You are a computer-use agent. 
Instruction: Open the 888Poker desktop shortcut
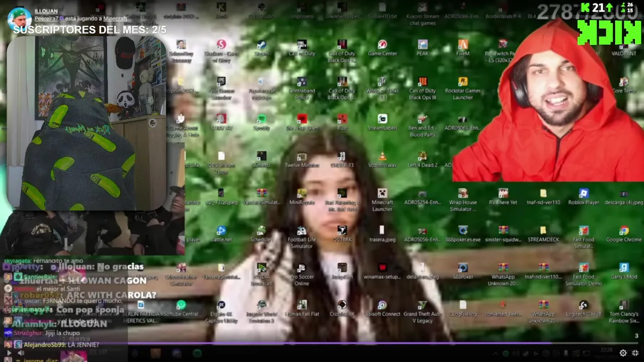click(463, 271)
